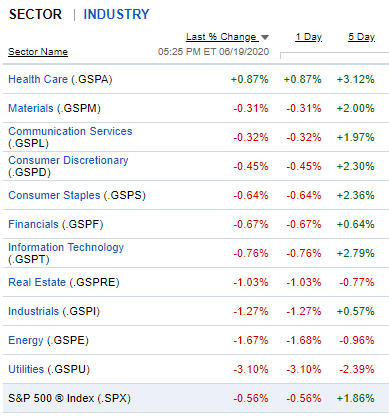The height and width of the screenshot is (416, 389).
Task: Open Real Estate (.GSPRE) sector
Action: click(64, 282)
